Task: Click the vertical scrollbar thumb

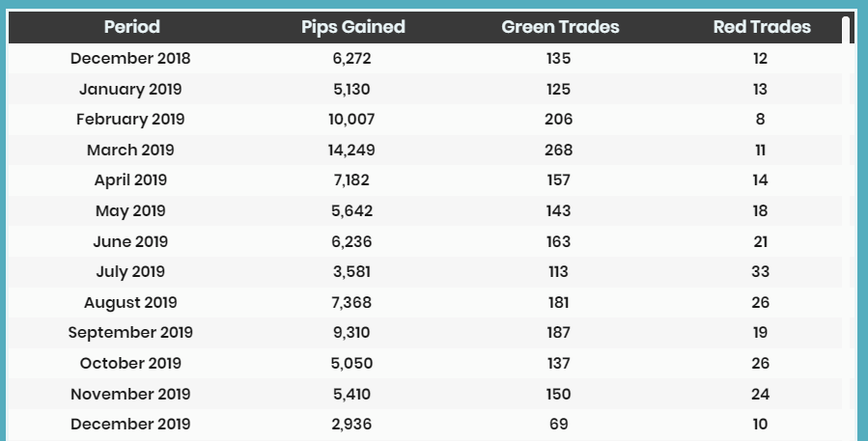Action: tap(846, 30)
